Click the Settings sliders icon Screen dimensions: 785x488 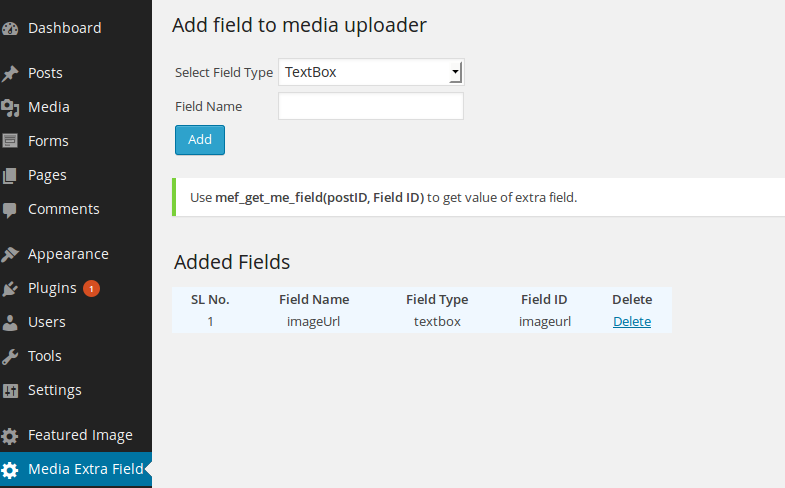pyautogui.click(x=10, y=390)
